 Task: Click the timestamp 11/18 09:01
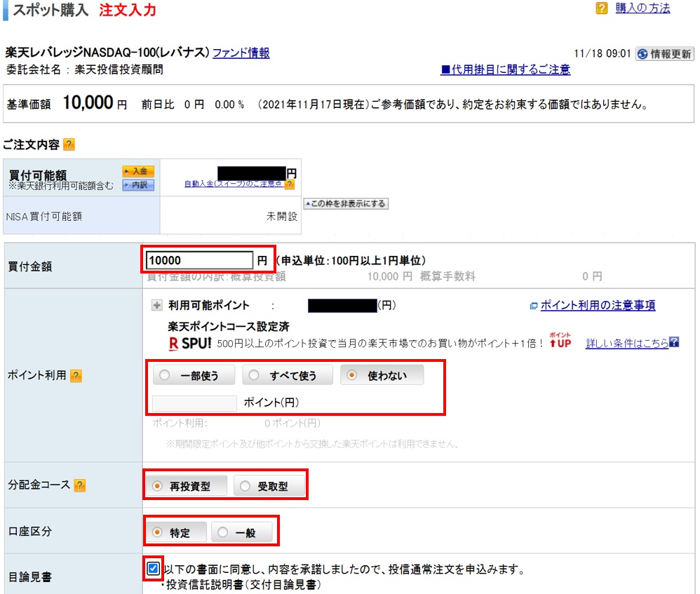603,54
